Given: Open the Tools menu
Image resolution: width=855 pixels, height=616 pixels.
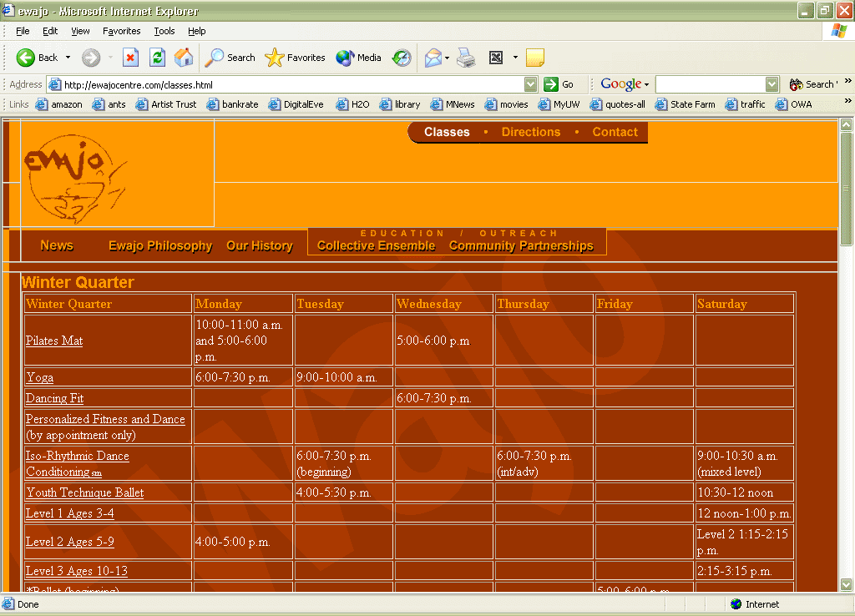Looking at the screenshot, I should click(164, 31).
